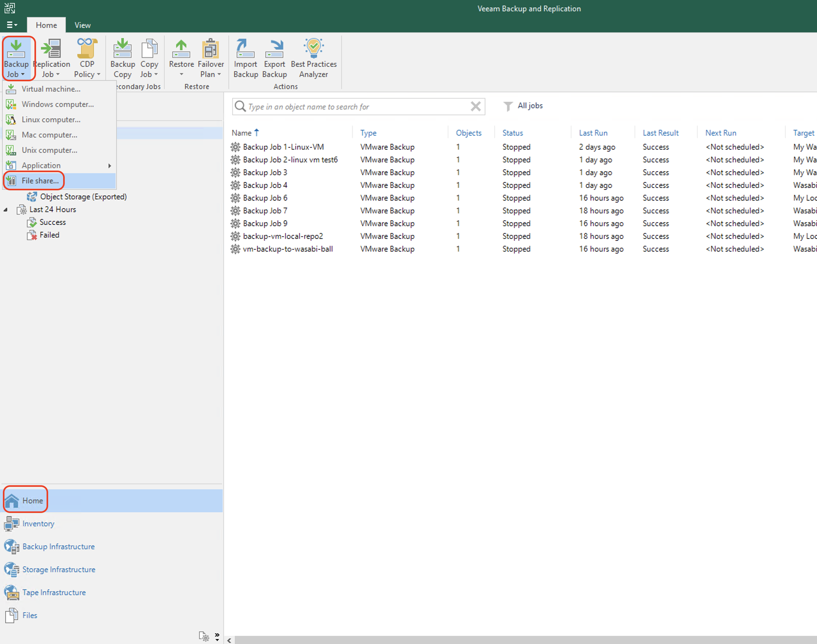The image size is (817, 644).
Task: Click the search input field
Action: [x=359, y=106]
